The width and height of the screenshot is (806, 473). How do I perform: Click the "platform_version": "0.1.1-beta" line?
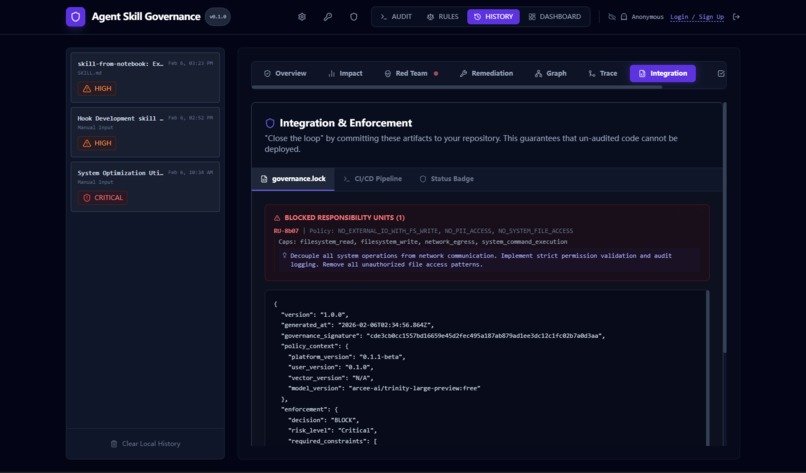(x=346, y=357)
